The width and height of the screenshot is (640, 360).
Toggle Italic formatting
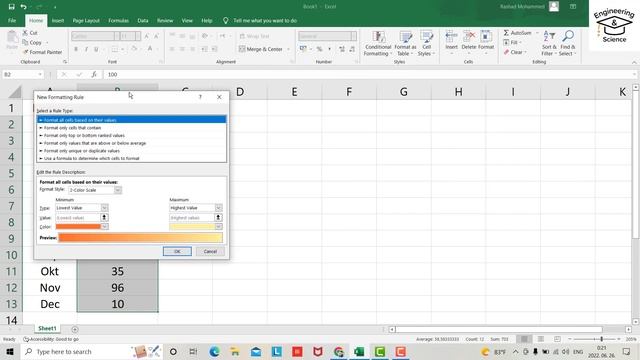86,49
